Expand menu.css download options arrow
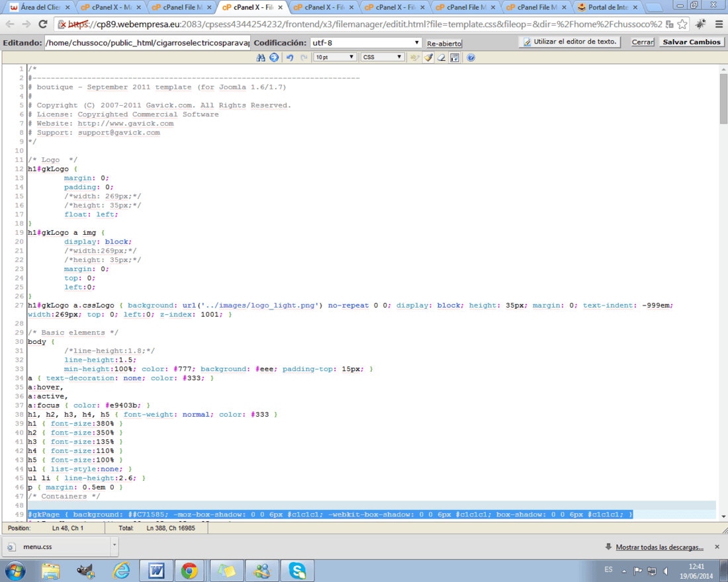The height and width of the screenshot is (582, 728). click(114, 546)
